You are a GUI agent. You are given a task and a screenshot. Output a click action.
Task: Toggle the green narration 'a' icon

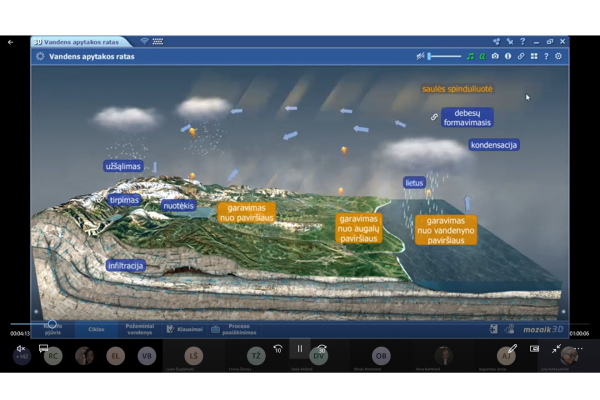483,56
